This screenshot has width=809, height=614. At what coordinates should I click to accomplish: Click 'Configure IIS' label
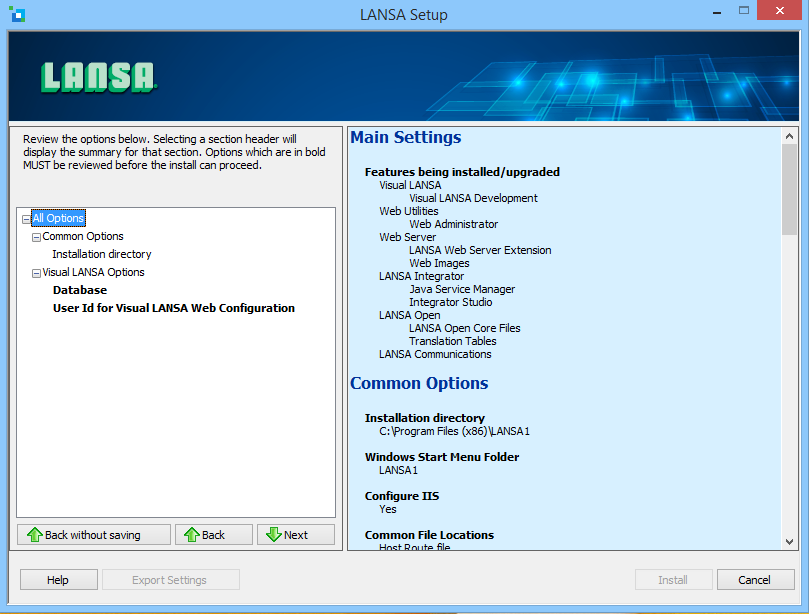click(401, 496)
